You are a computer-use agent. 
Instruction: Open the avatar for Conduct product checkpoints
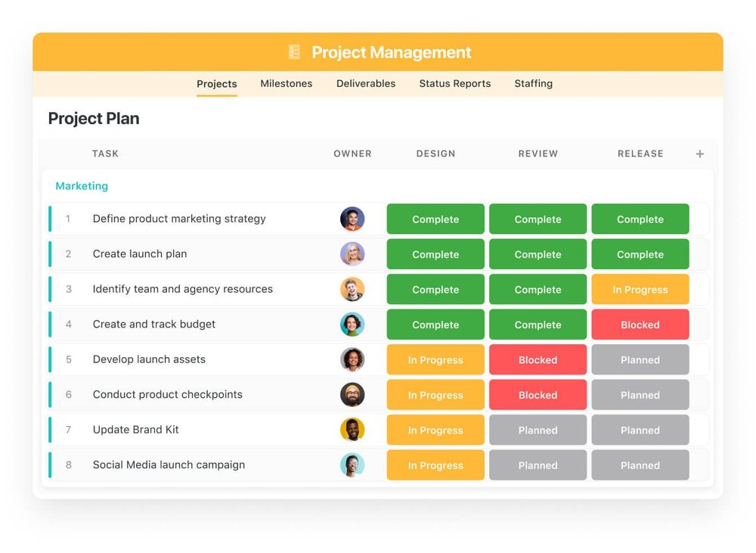(x=352, y=394)
